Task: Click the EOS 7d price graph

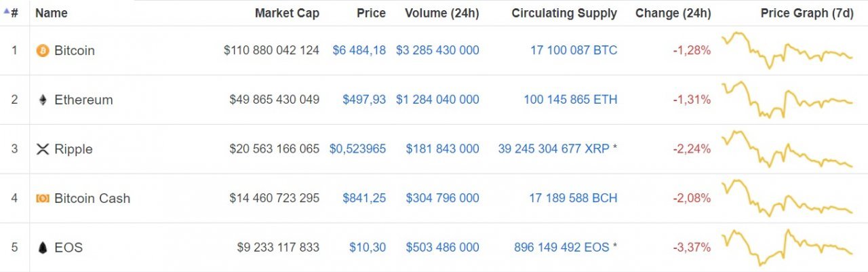Action: point(787,248)
